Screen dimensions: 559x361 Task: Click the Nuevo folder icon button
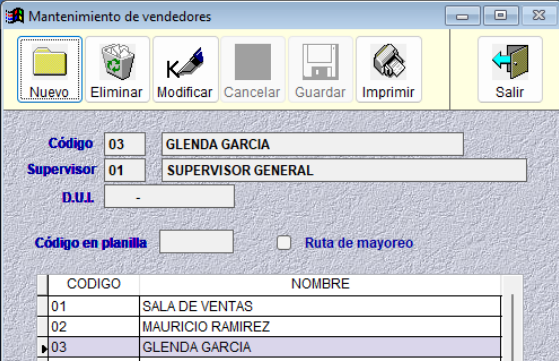point(50,69)
